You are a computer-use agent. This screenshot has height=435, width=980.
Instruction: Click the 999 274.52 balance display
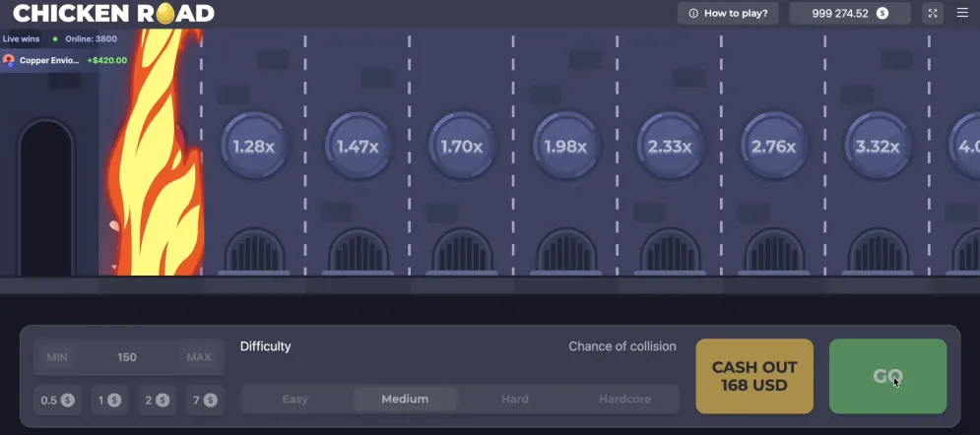[850, 13]
